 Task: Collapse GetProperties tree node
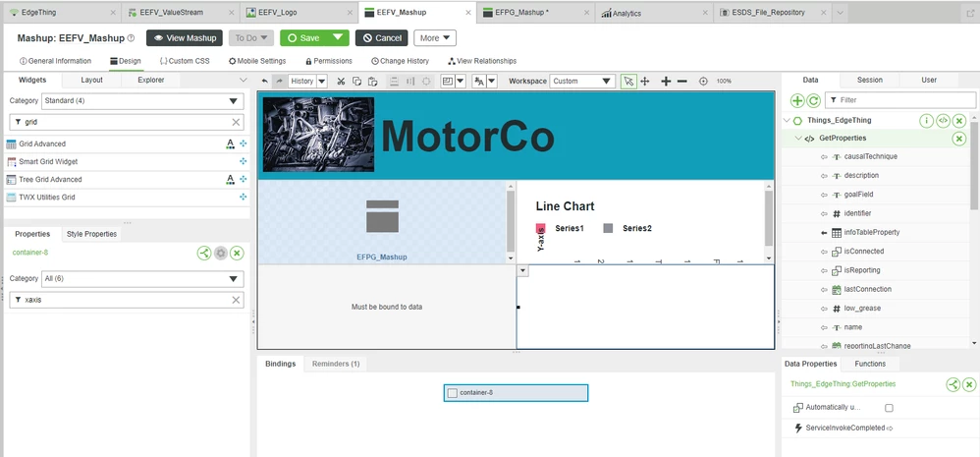798,139
